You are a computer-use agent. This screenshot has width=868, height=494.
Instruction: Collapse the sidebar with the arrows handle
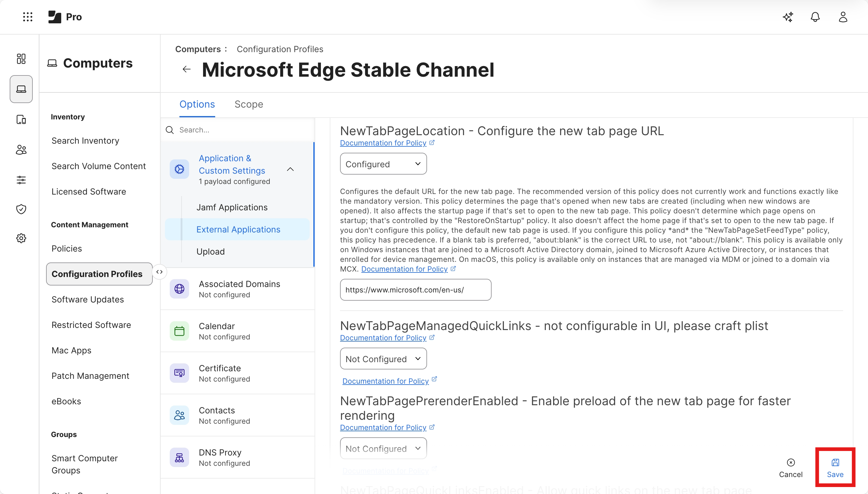click(159, 272)
